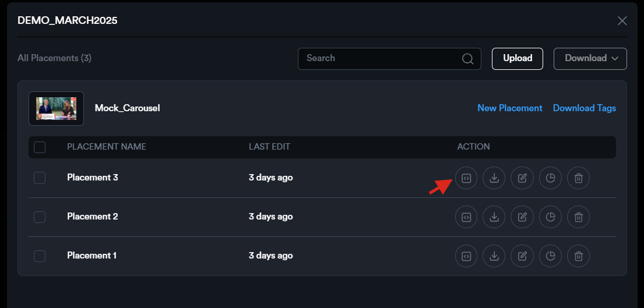
Task: Click the New Placement link
Action: pos(509,108)
